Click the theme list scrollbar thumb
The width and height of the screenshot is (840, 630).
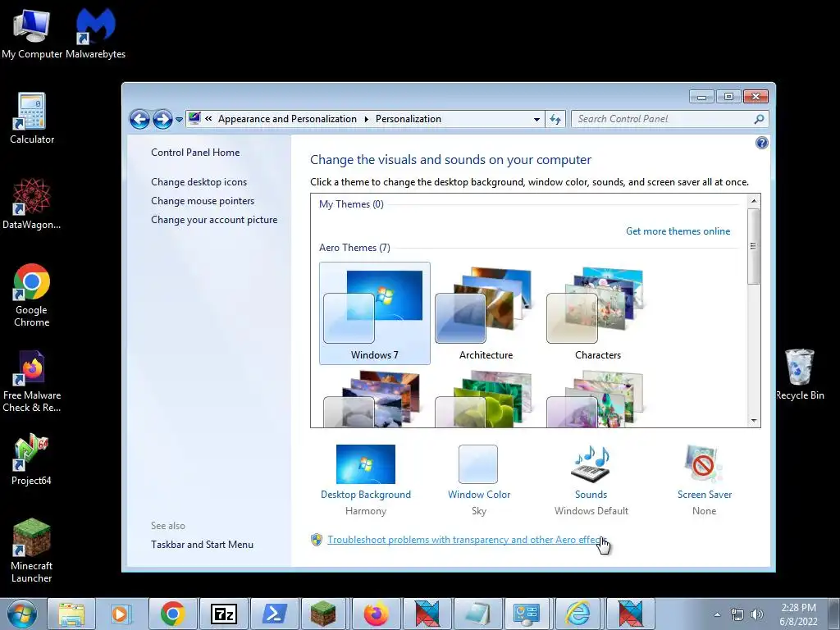tap(753, 246)
